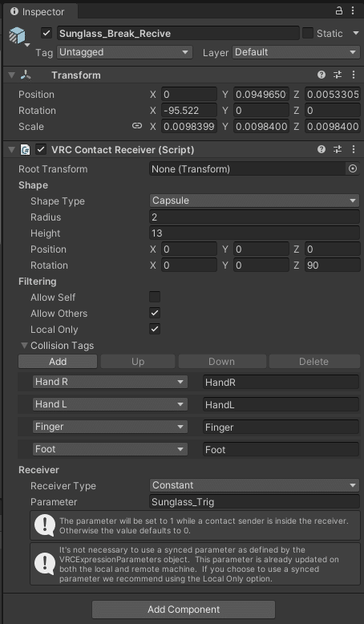
Task: Open the Receiver Type Constant dropdown
Action: tap(255, 485)
